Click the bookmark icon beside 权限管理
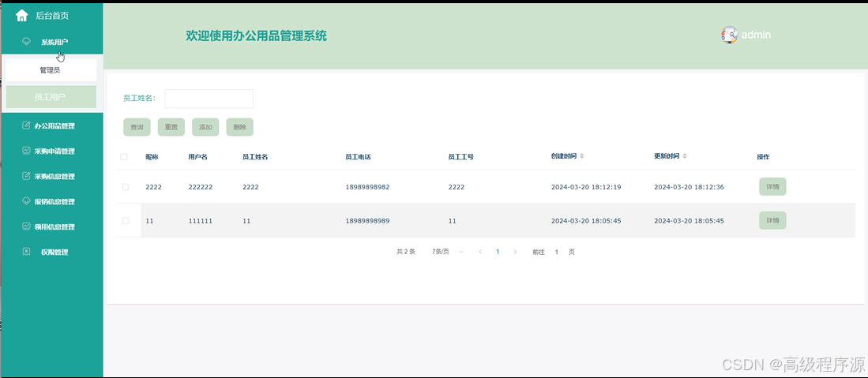 click(26, 252)
